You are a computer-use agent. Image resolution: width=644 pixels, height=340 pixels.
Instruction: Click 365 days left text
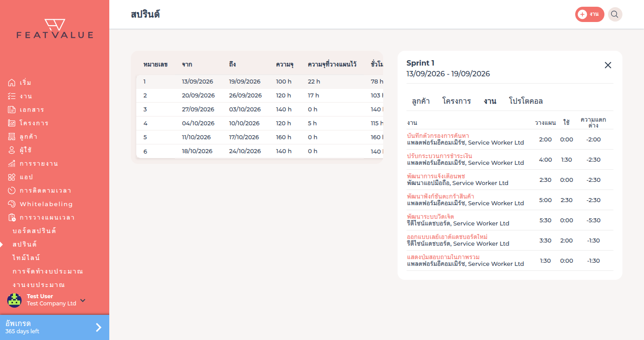[22, 331]
